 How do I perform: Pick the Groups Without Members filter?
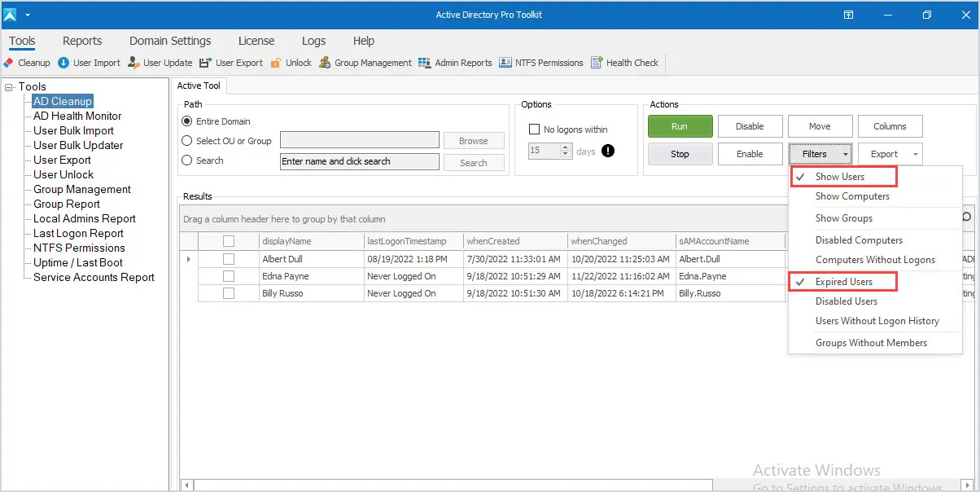875,343
